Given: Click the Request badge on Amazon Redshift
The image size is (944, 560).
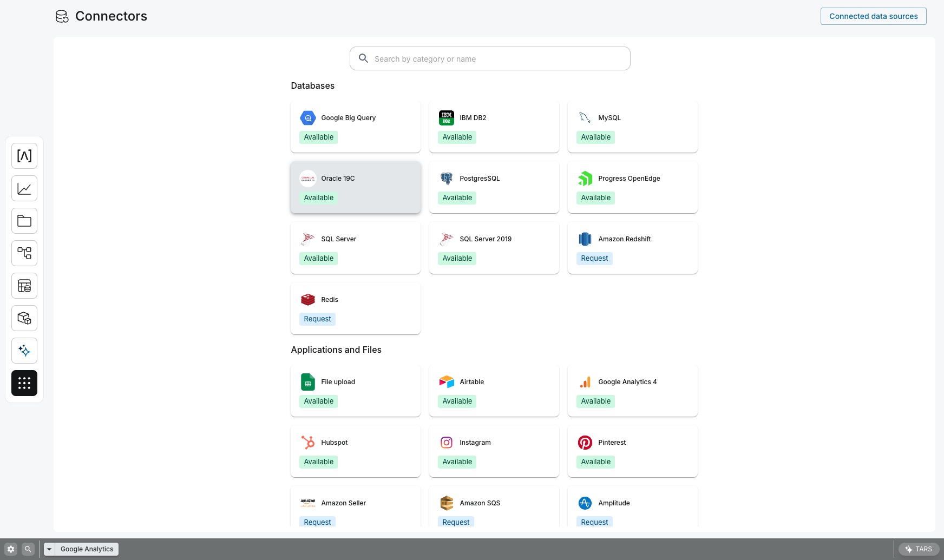Looking at the screenshot, I should [x=594, y=259].
